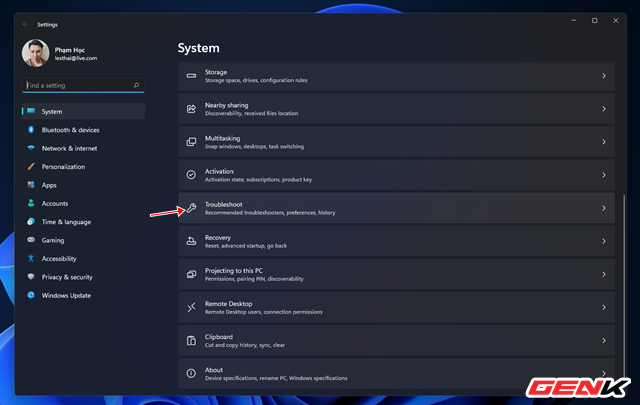Click the Activation checkmark icon
The height and width of the screenshot is (405, 640).
pyautogui.click(x=191, y=175)
